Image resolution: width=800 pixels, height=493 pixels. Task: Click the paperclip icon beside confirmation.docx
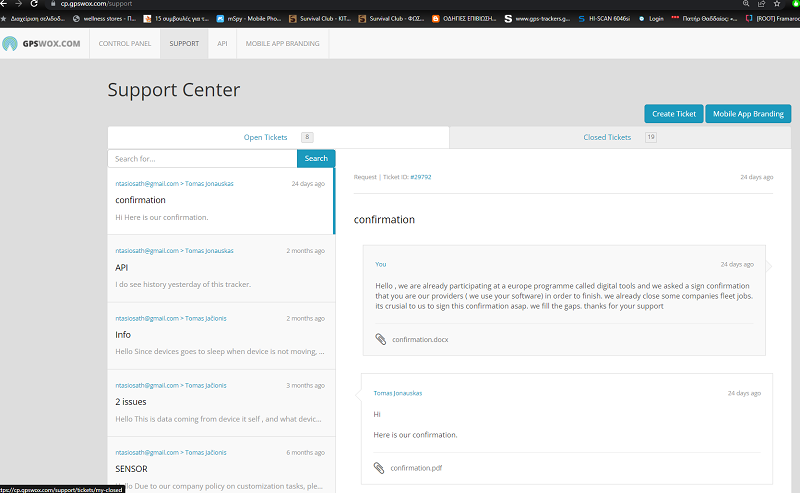380,339
